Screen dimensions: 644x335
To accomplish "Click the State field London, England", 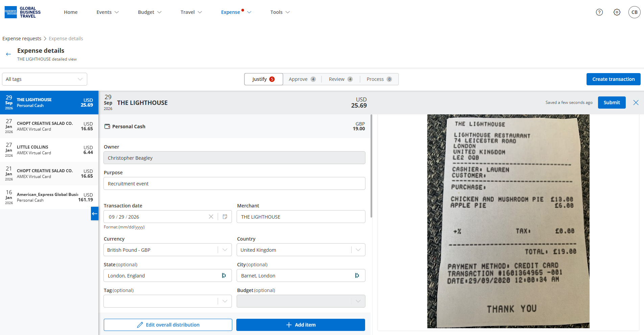I will tap(168, 275).
